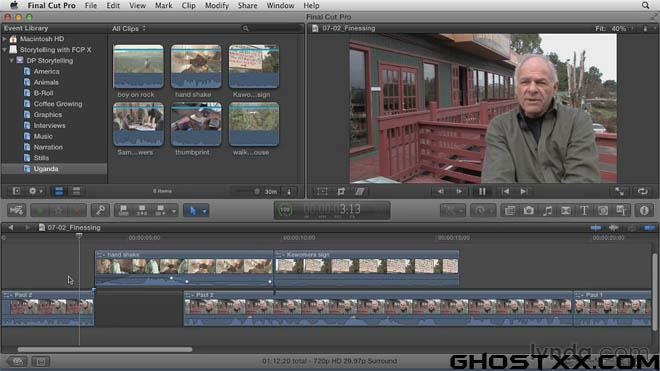Open the Apple menu
660x371 pixels.
click(x=14, y=5)
